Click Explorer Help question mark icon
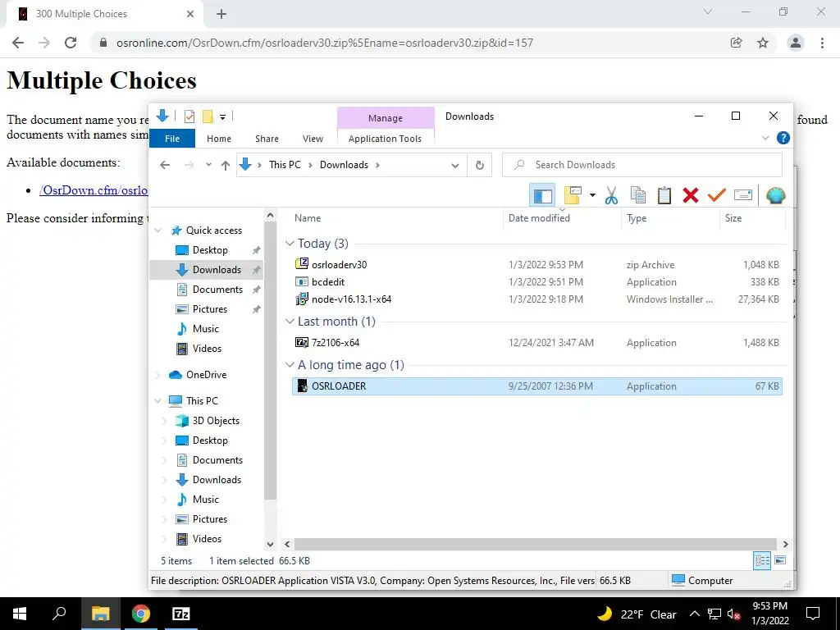This screenshot has width=840, height=630. 783,138
